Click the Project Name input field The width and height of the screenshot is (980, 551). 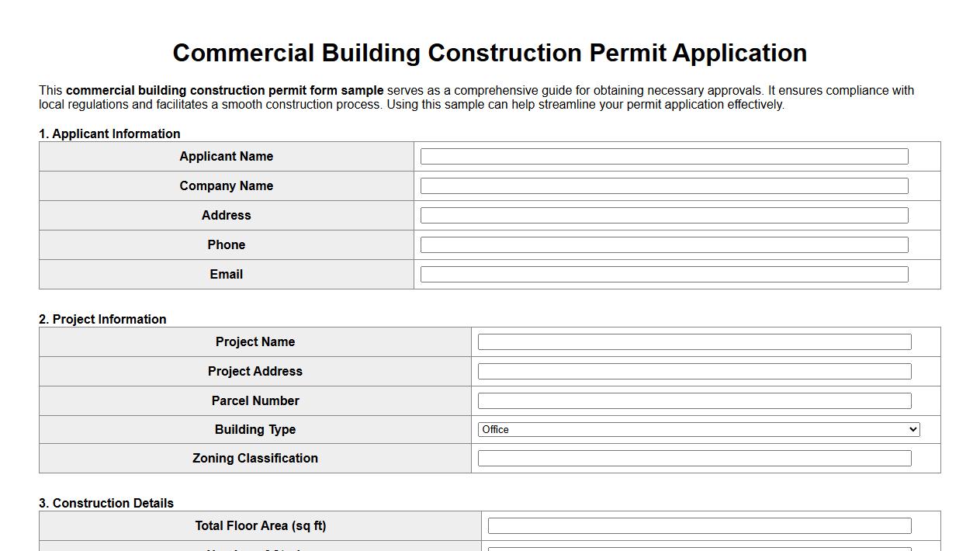point(695,341)
